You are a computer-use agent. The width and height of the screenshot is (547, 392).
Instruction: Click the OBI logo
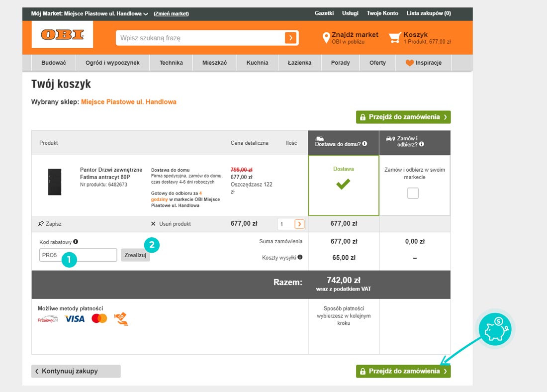coord(63,34)
